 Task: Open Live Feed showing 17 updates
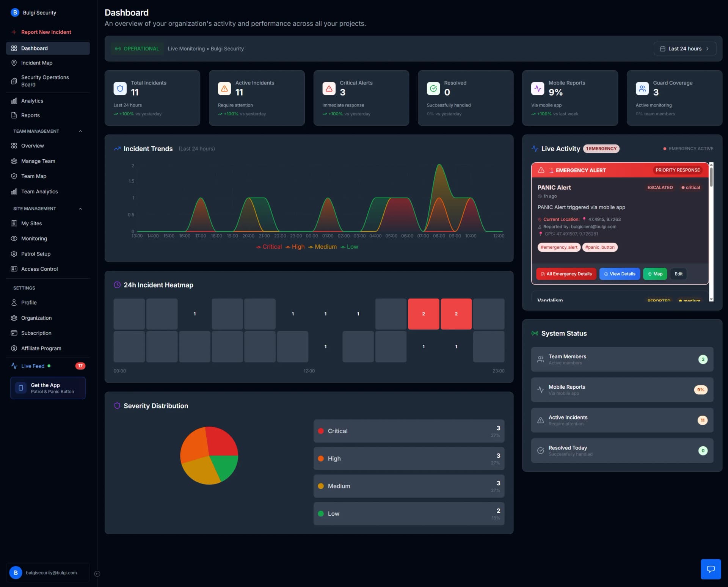[33, 366]
